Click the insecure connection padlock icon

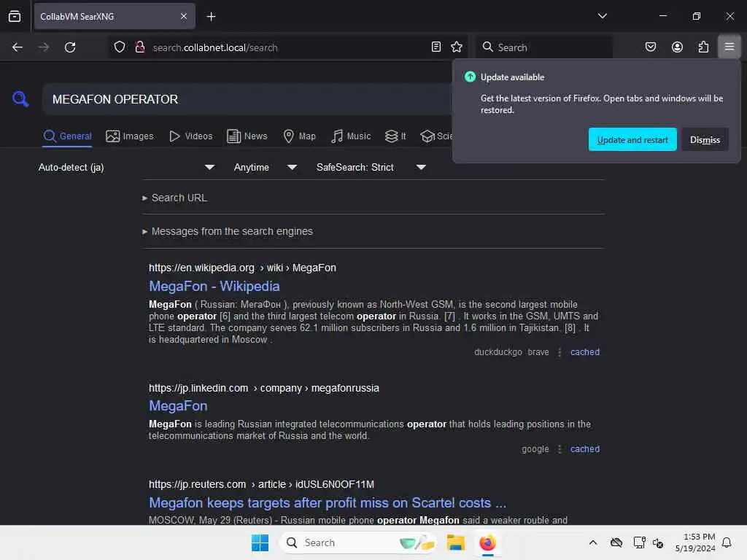140,47
